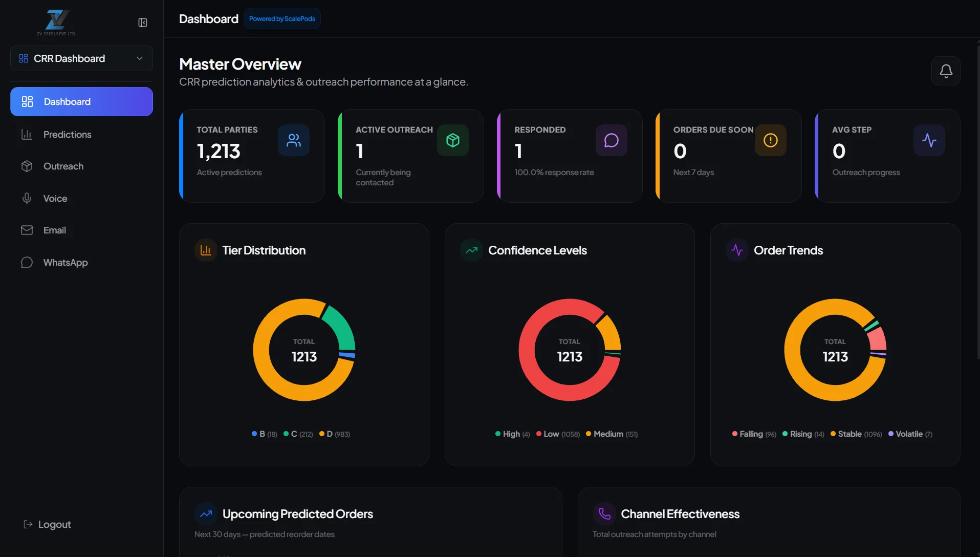
Task: Click the page vertical scrollbar
Action: click(978, 202)
